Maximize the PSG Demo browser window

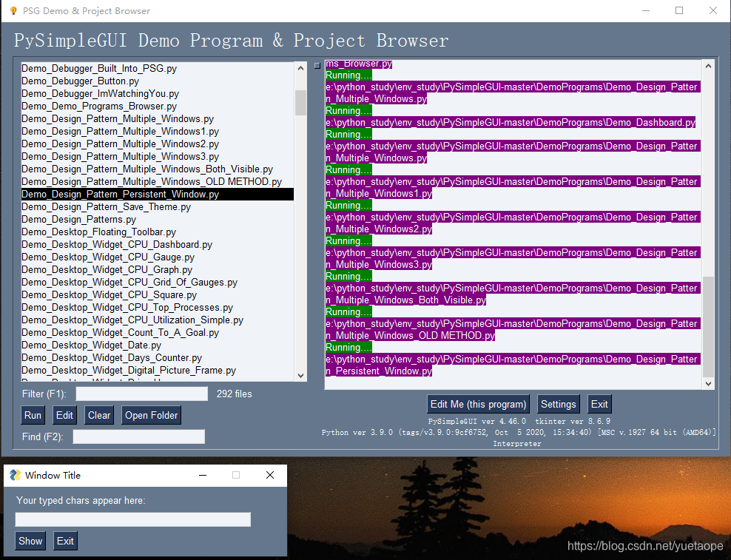(679, 10)
